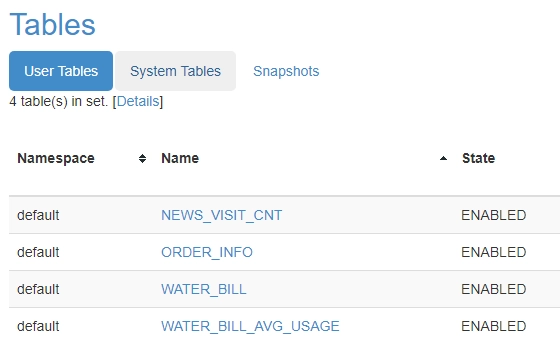Select the User Tables tab
Viewport: 560px width, 364px height.
(61, 71)
